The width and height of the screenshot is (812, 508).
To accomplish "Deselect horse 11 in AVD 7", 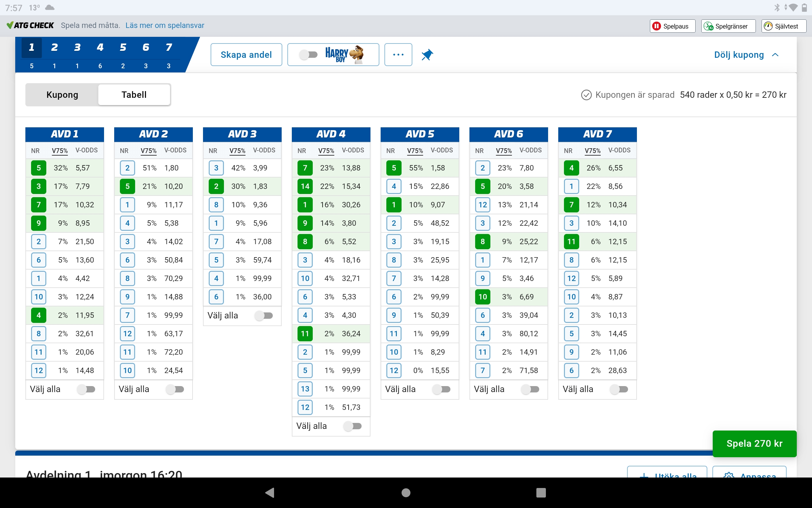I will click(572, 242).
